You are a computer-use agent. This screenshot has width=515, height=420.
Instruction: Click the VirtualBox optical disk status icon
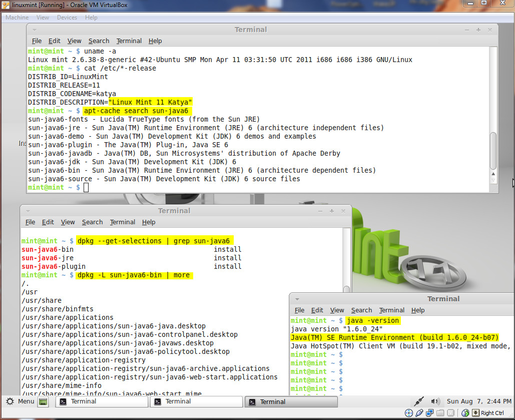(408, 413)
